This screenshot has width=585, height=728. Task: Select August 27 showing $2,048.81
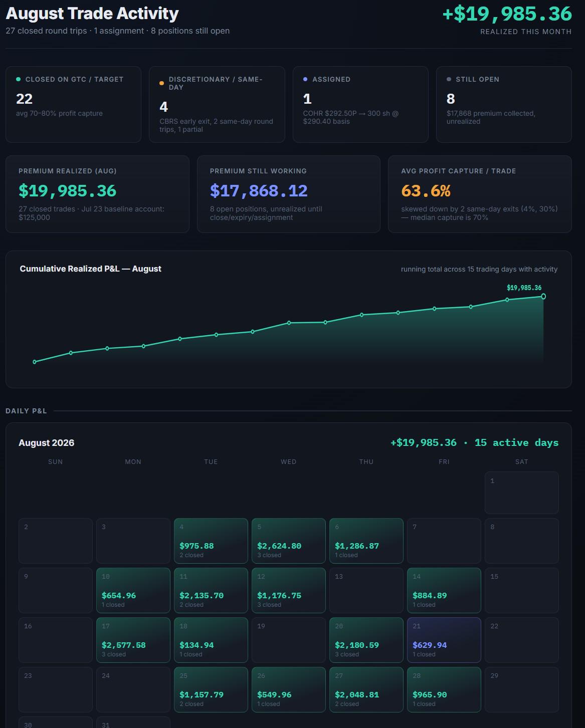(366, 689)
